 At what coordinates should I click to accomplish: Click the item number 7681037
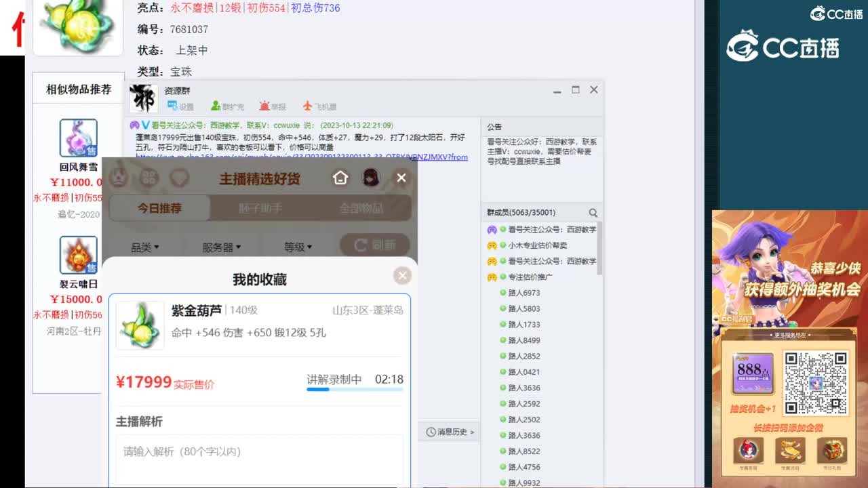point(189,29)
